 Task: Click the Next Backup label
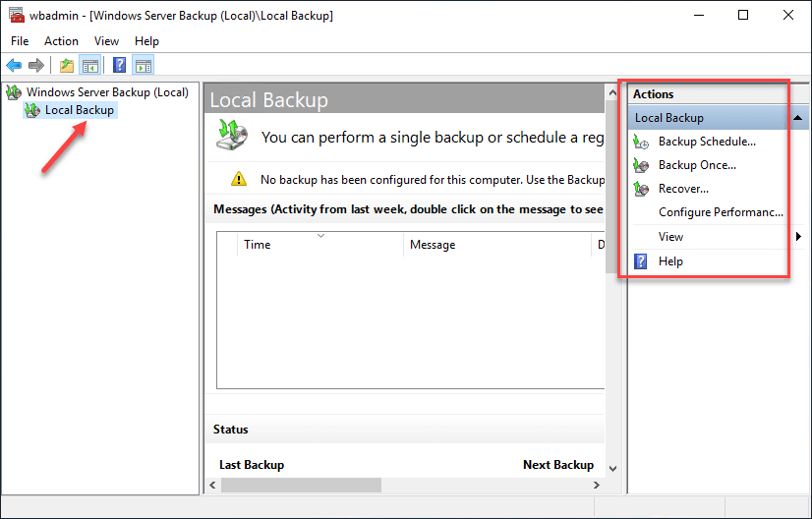[557, 465]
